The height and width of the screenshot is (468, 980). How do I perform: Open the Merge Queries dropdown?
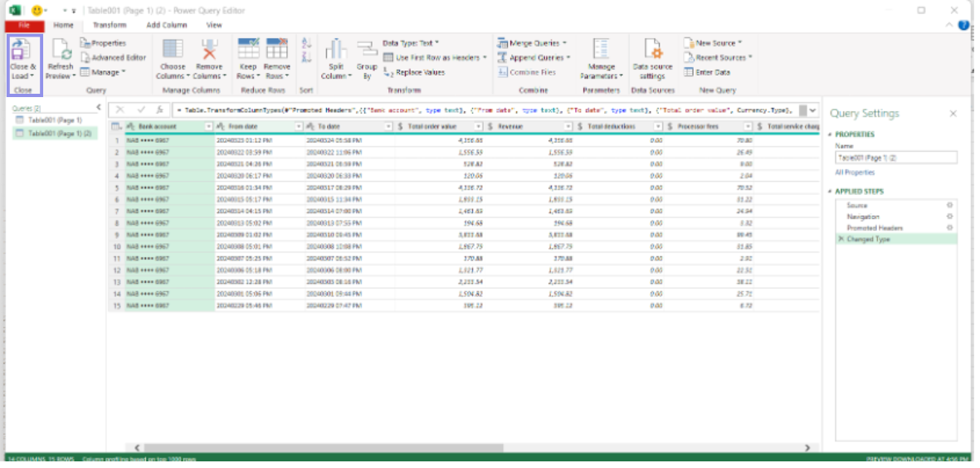(x=564, y=43)
